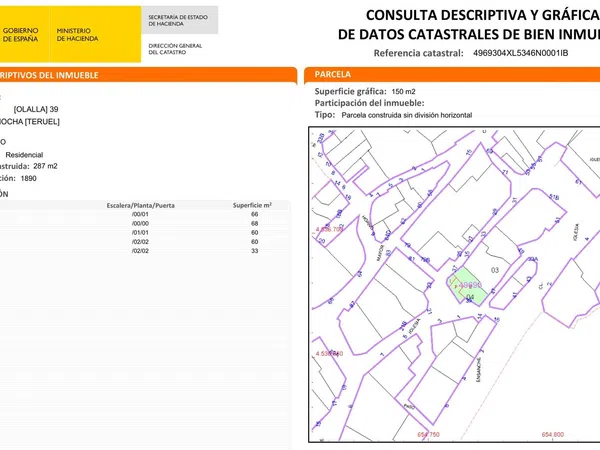
Task: Click the 654.750 coordinate label on map
Action: (428, 435)
